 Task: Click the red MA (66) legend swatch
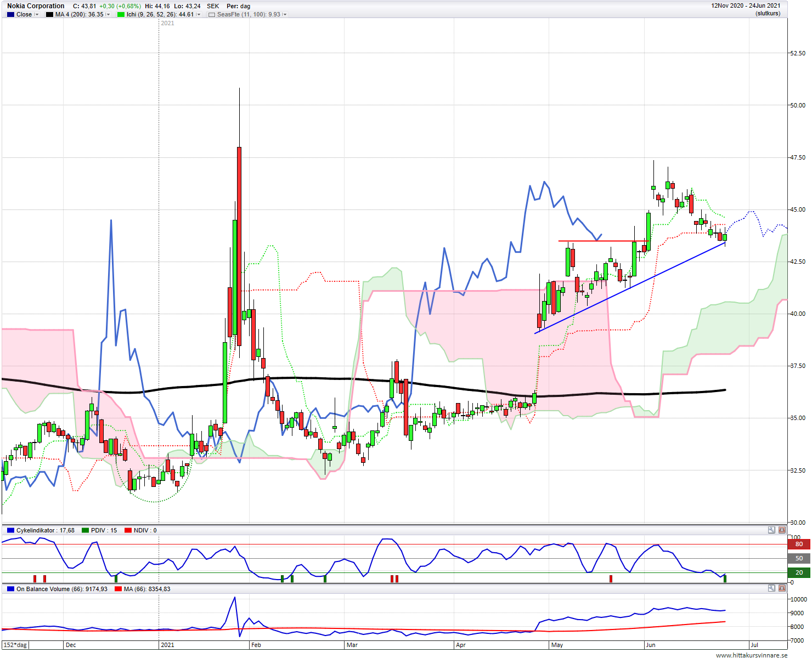pyautogui.click(x=118, y=589)
